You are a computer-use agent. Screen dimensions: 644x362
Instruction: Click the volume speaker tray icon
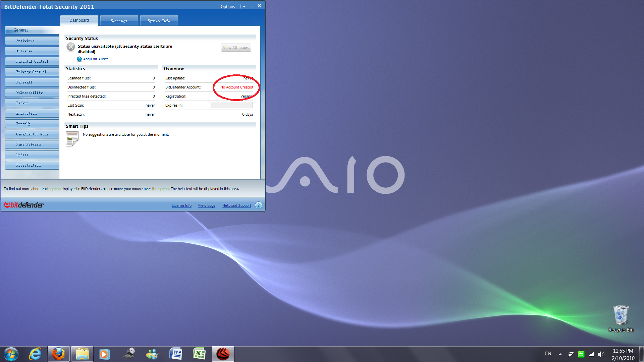[601, 354]
